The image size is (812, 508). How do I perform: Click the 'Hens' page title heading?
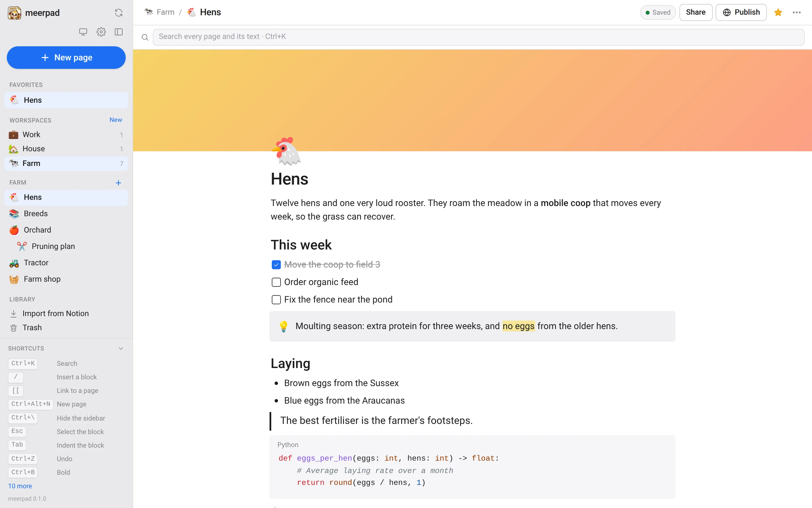[x=289, y=179]
